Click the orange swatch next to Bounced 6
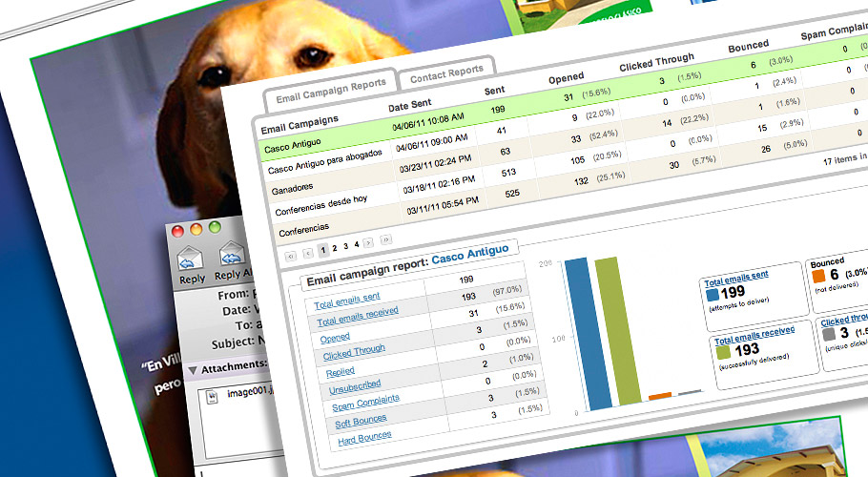The width and height of the screenshot is (868, 477). 818,276
